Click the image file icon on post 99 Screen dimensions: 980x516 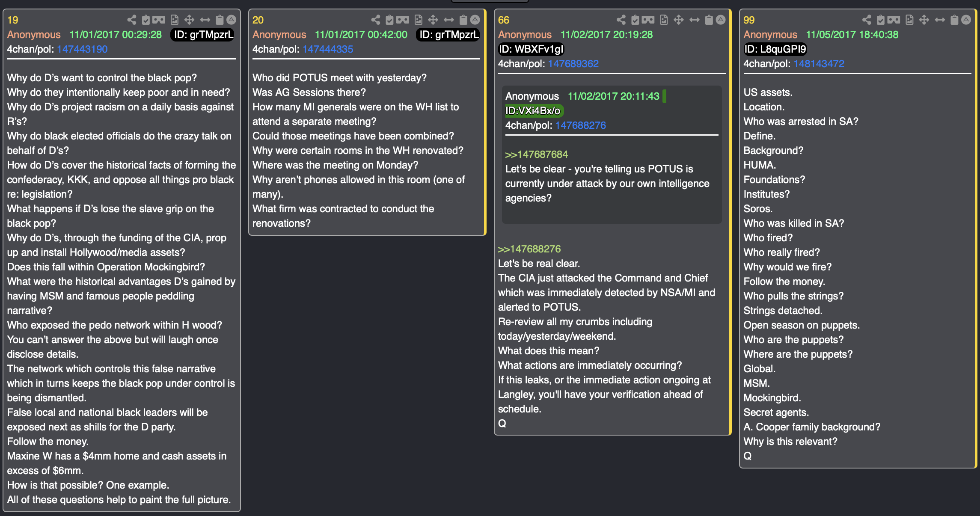[x=910, y=20]
